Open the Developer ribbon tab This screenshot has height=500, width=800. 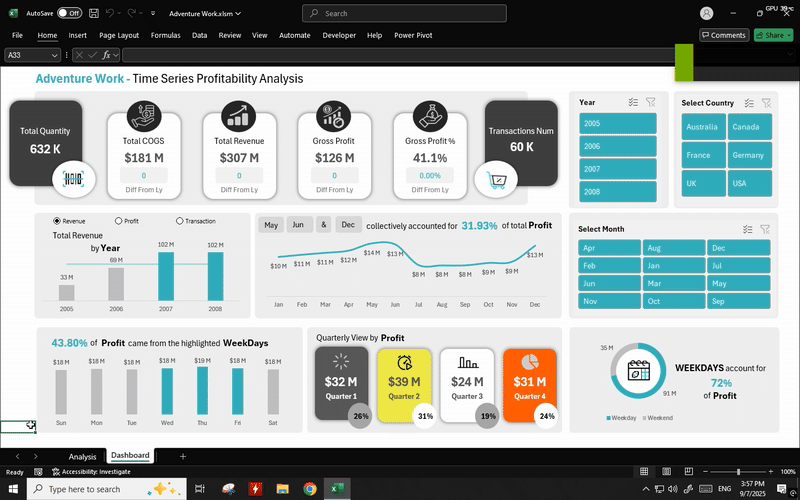click(x=339, y=35)
